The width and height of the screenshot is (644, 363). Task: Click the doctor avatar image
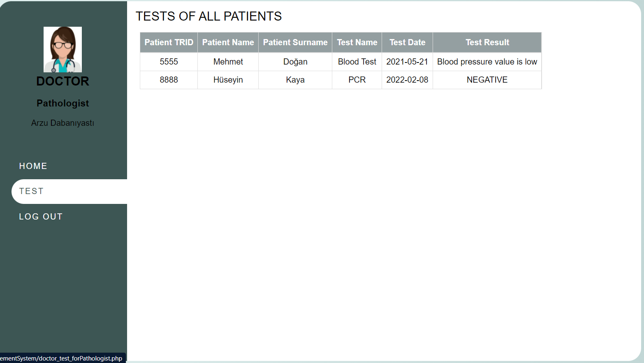[x=63, y=49]
